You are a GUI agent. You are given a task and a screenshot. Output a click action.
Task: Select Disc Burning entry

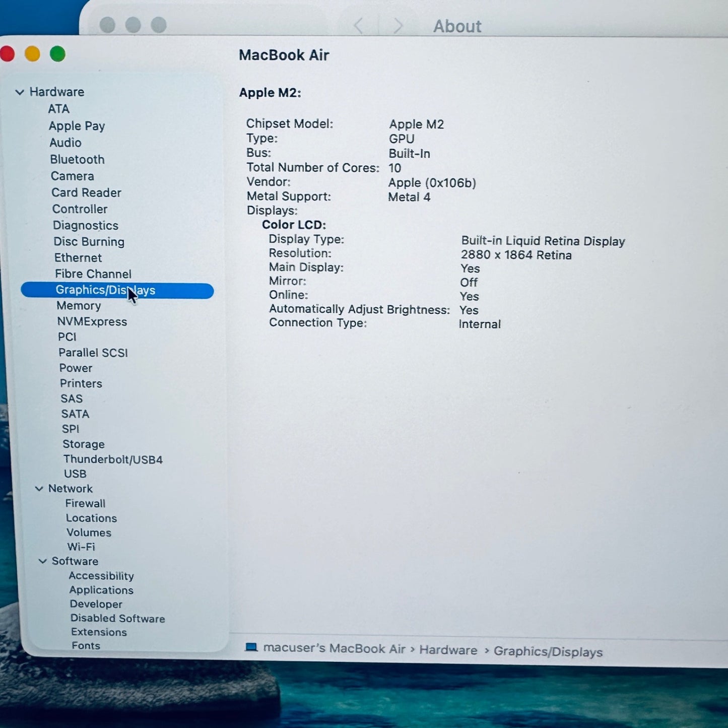click(89, 242)
